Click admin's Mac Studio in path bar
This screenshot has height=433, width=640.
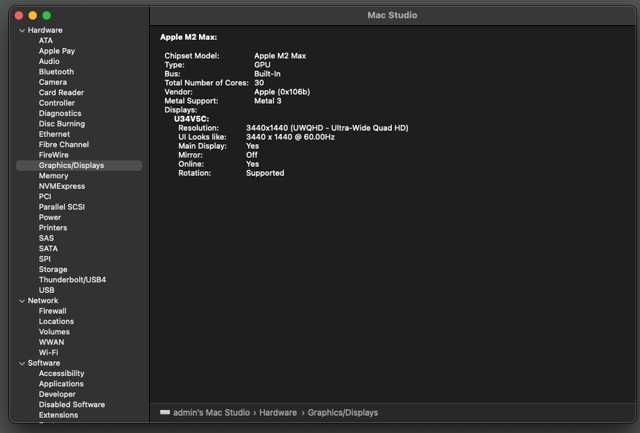(211, 413)
